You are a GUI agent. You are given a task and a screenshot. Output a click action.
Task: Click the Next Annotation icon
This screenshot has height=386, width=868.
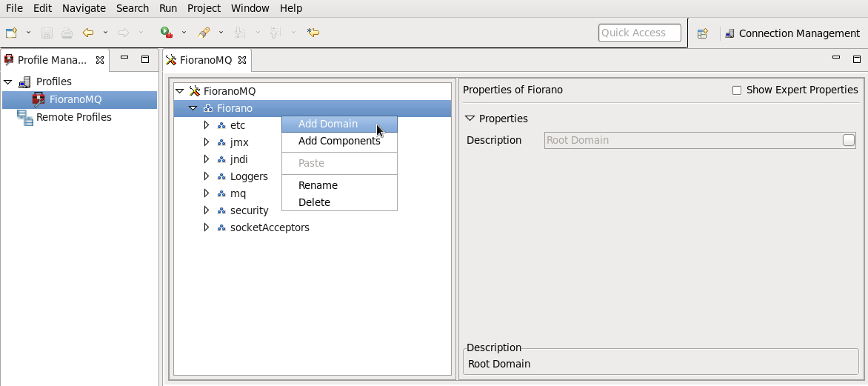[x=239, y=33]
